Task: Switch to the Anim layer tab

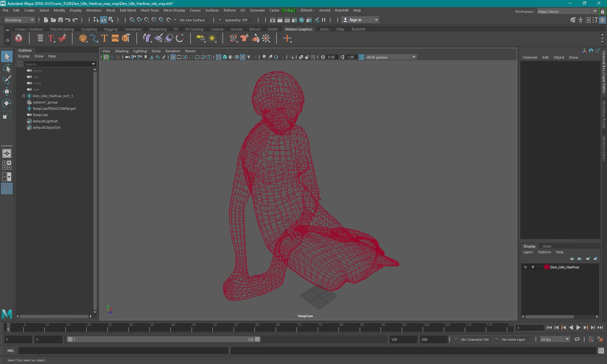Action: point(547,246)
